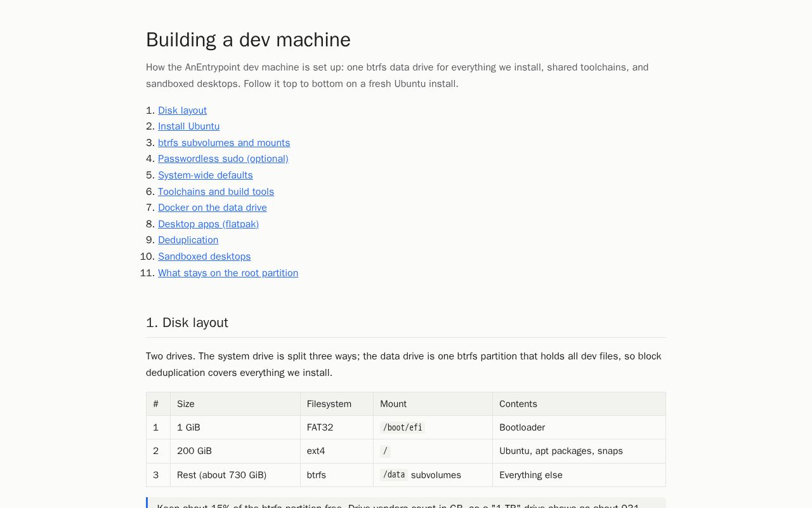
Task: Click the btrfs filesystem cell
Action: click(337, 475)
